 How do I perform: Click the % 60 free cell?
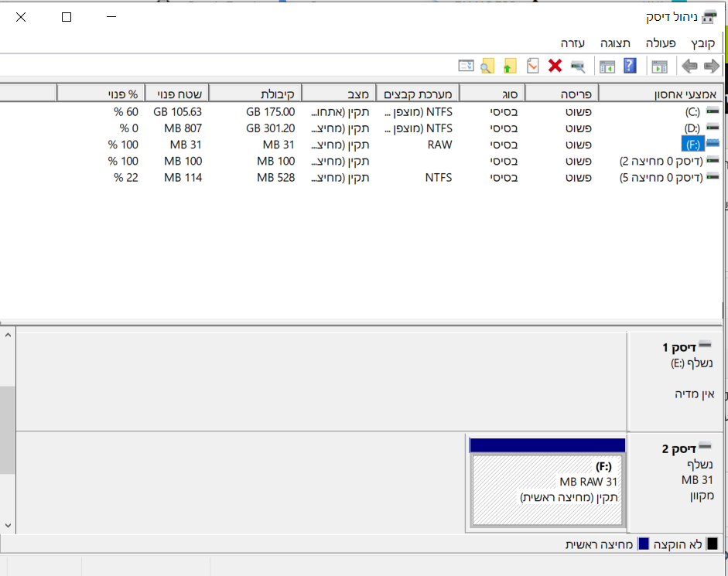(x=126, y=112)
